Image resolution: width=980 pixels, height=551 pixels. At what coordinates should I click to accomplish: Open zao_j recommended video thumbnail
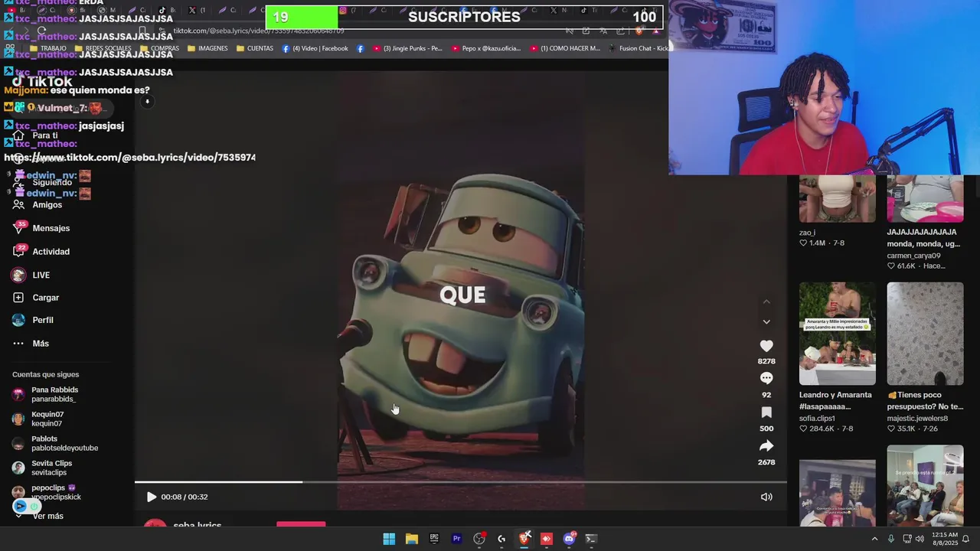click(x=838, y=199)
